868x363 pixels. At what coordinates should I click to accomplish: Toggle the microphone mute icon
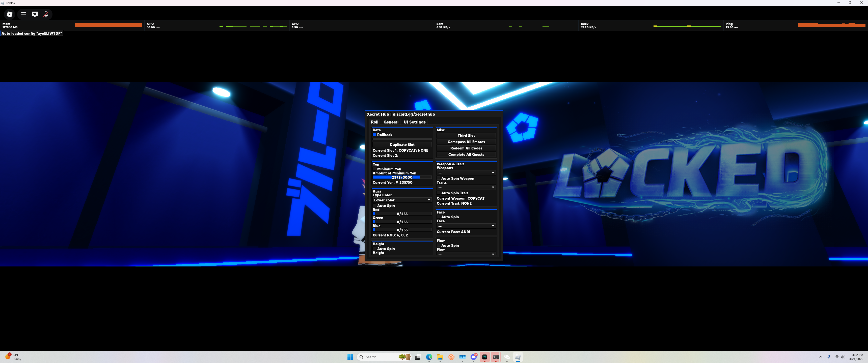pyautogui.click(x=46, y=14)
